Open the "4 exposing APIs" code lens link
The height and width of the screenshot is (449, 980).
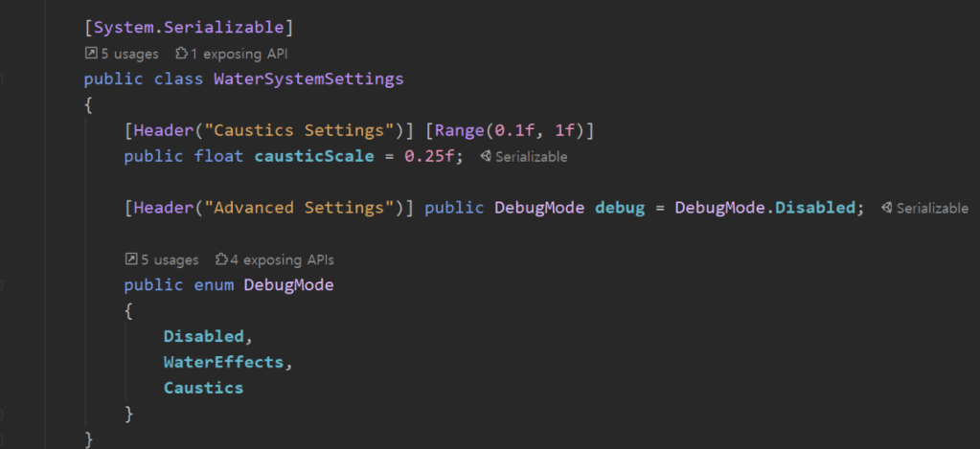point(282,259)
